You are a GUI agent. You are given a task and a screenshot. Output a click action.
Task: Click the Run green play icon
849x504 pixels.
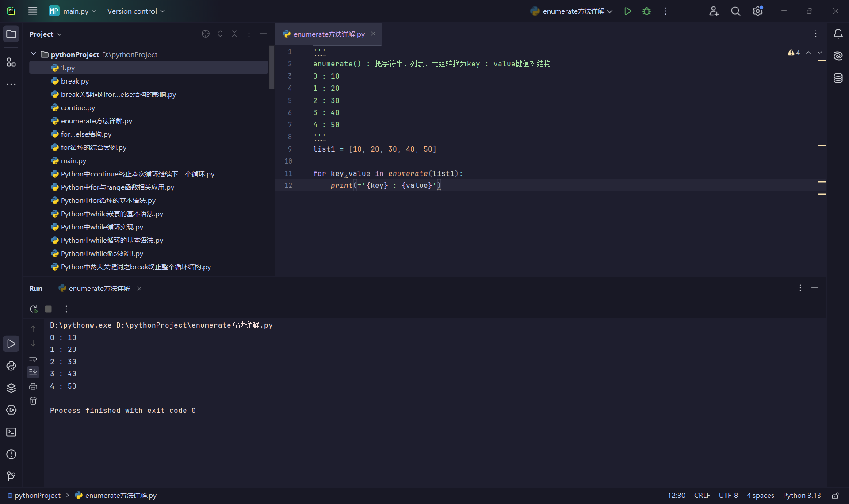tap(627, 11)
